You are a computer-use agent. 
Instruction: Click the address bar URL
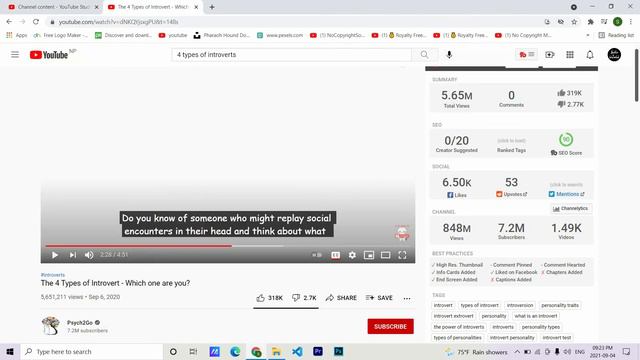coord(118,22)
